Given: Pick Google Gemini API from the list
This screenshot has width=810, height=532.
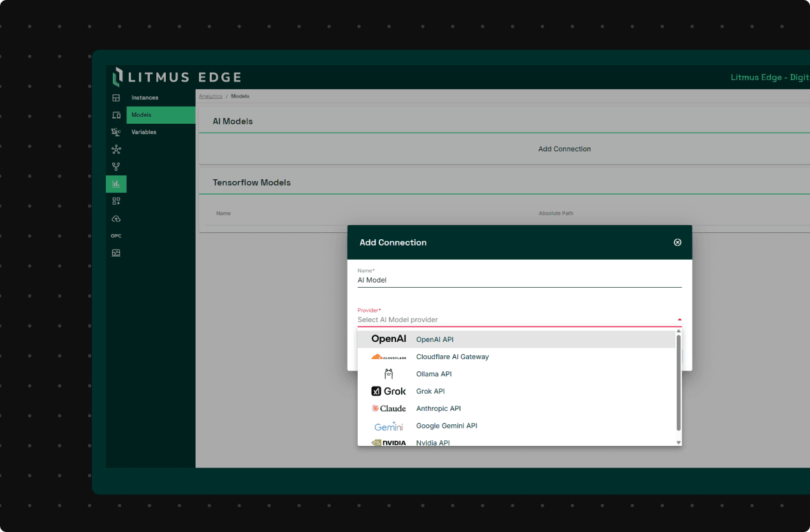Looking at the screenshot, I should click(446, 425).
